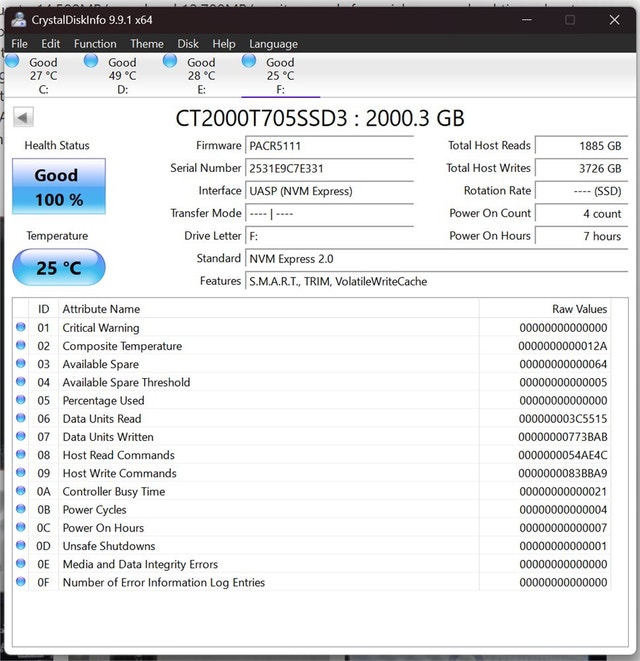Click status orb of Number of Error Information Log Entries row
The height and width of the screenshot is (661, 640).
click(x=21, y=581)
